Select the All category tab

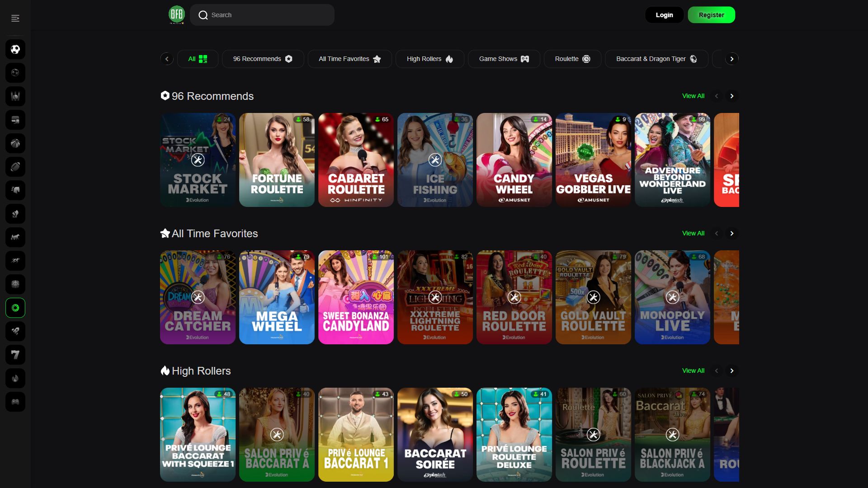(198, 59)
